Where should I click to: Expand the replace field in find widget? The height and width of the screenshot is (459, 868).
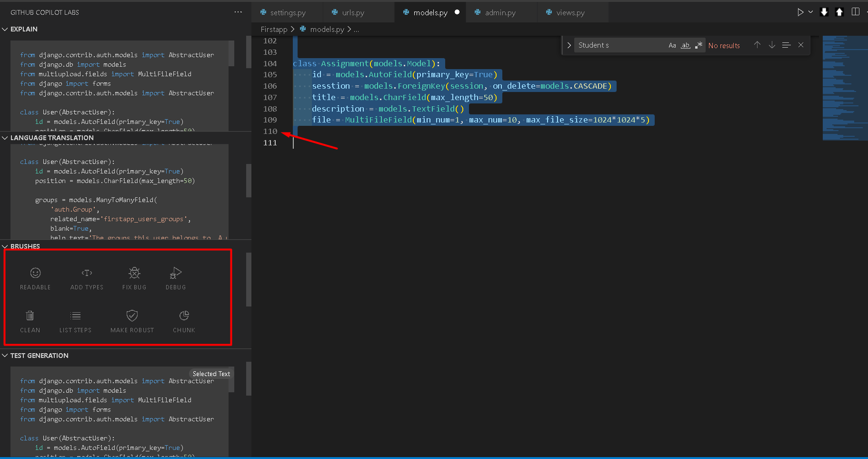point(569,45)
